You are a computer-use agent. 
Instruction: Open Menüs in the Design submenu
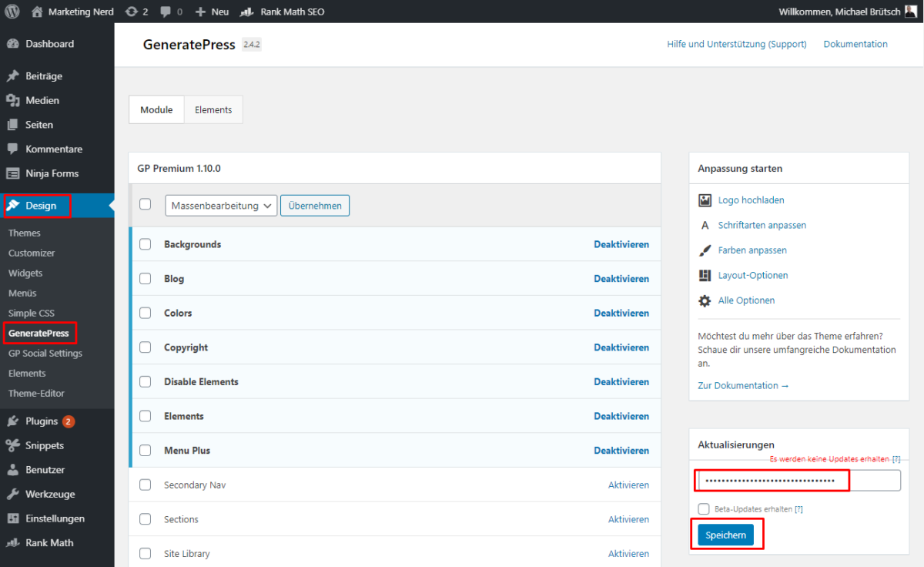tap(22, 293)
